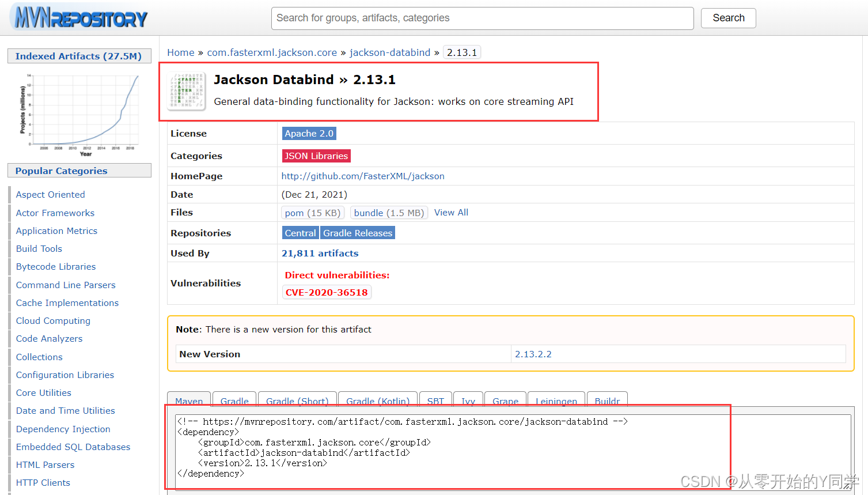This screenshot has width=868, height=495.
Task: Open the Home breadcrumb link
Action: tap(181, 52)
